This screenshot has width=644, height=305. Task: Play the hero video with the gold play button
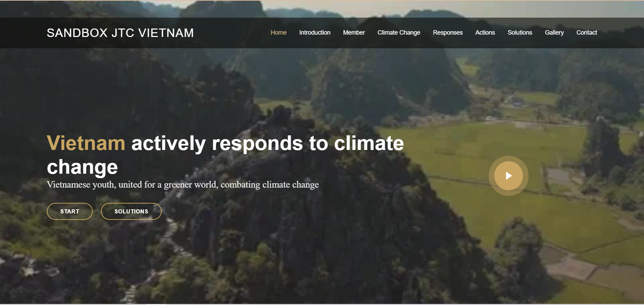(508, 176)
